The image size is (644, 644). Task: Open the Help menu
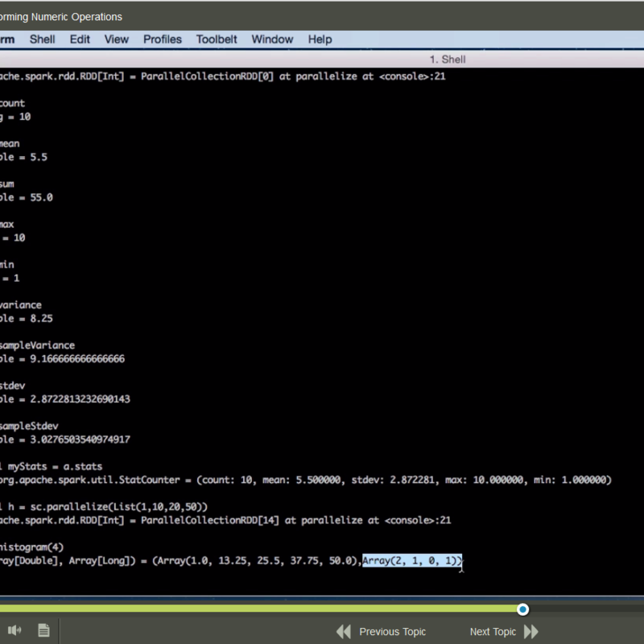point(320,39)
